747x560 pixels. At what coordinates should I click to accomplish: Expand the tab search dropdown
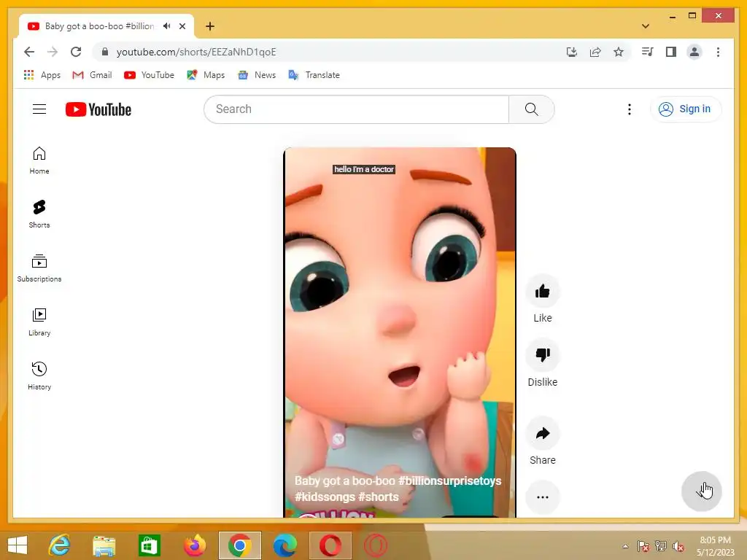[x=646, y=26]
